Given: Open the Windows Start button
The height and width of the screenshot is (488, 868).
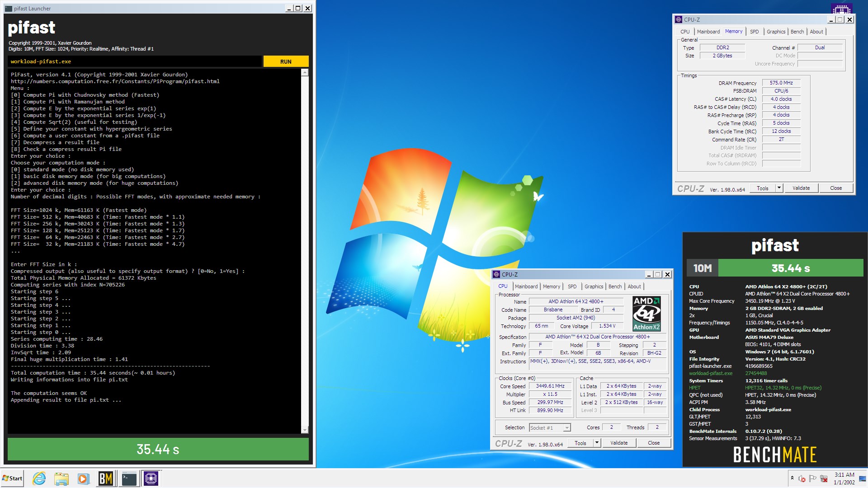Looking at the screenshot, I should [12, 479].
